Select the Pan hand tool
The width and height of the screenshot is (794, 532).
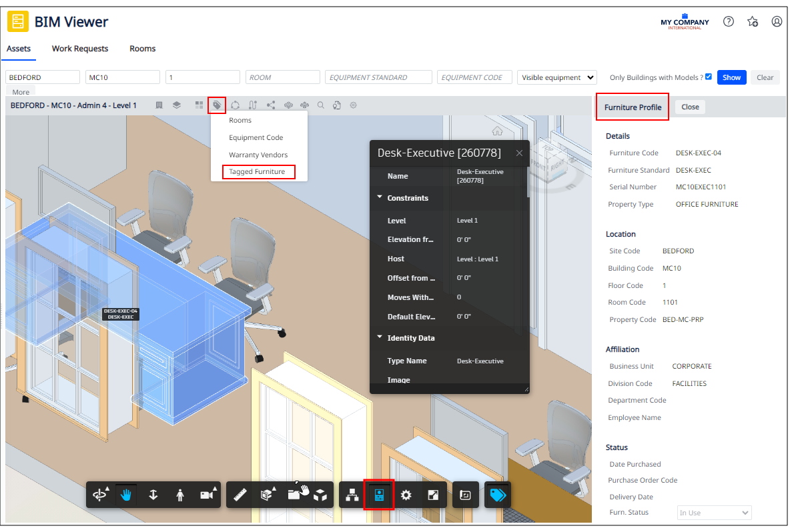126,495
